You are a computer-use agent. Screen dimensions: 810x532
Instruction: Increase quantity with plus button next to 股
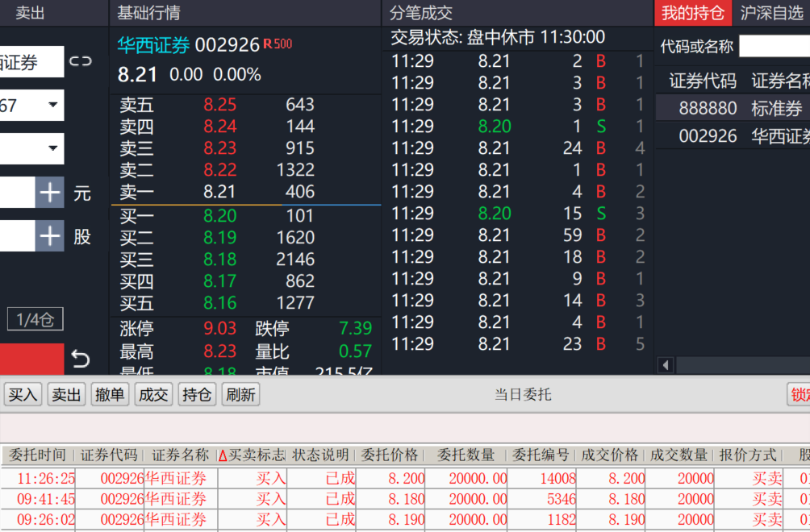coord(49,236)
